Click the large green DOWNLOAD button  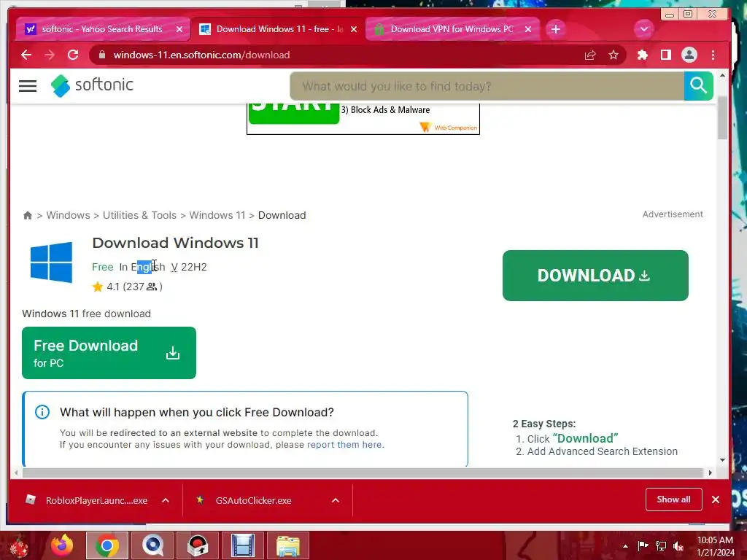[x=595, y=275]
